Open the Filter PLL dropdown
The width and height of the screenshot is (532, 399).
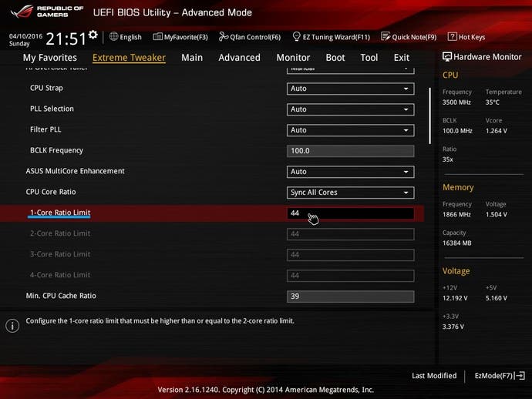(351, 130)
